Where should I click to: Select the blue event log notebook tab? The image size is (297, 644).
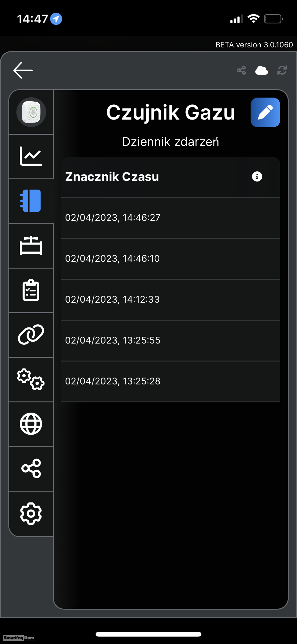[31, 201]
